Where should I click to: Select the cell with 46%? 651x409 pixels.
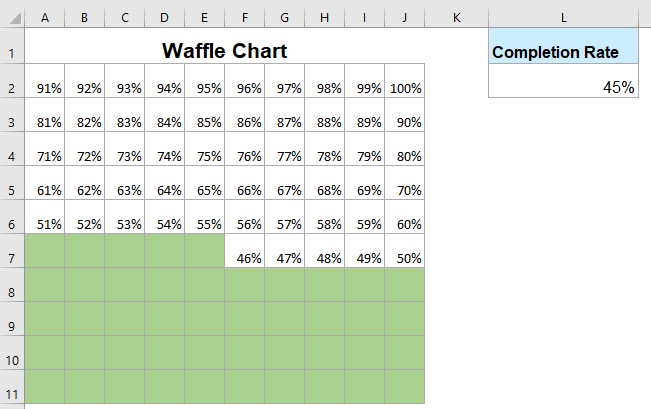pos(245,258)
